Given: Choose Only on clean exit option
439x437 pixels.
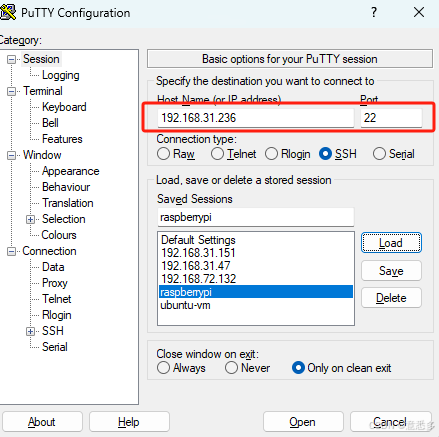Looking at the screenshot, I should pos(298,368).
